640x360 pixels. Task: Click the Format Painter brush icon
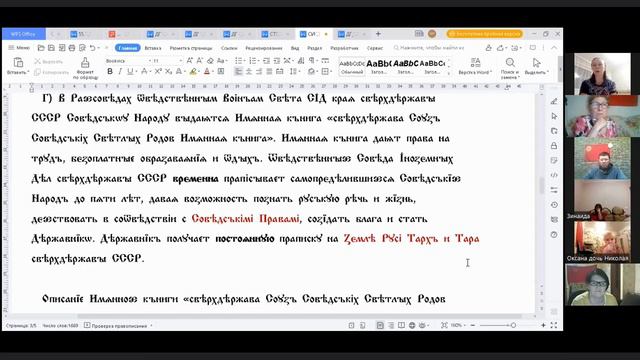pos(85,62)
